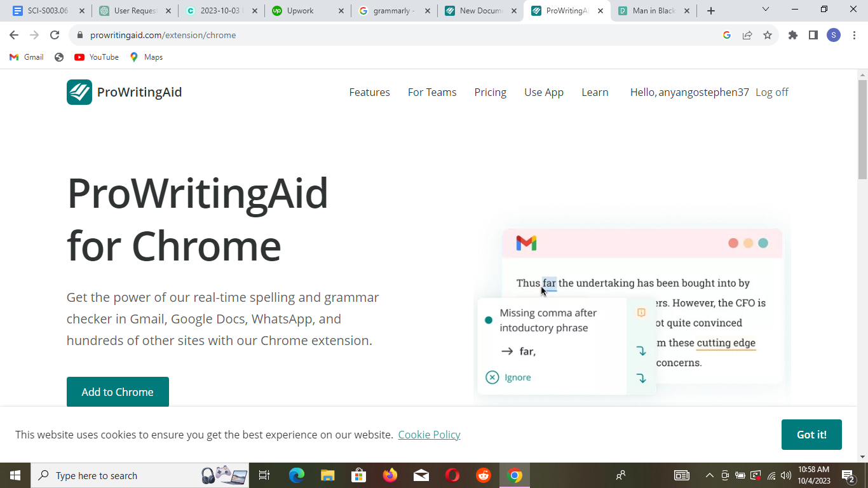Open the Cookie Policy link
Screen dimensions: 868x488
click(429, 435)
